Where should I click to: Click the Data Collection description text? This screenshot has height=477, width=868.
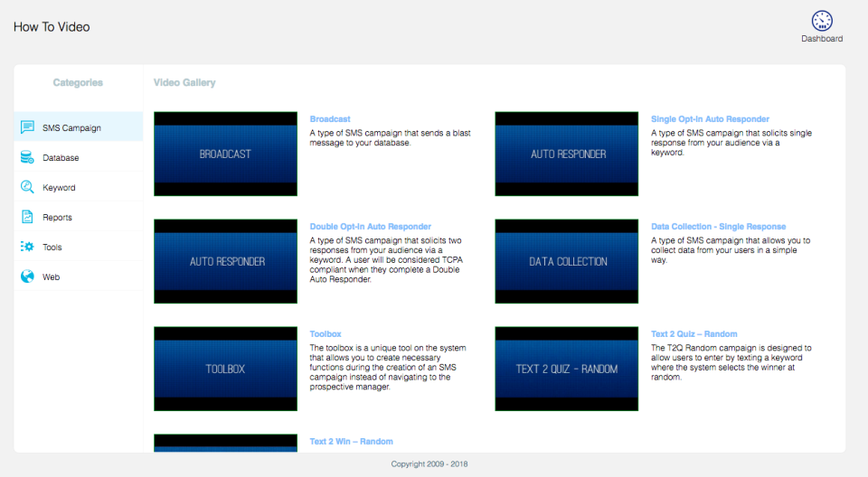tap(731, 250)
